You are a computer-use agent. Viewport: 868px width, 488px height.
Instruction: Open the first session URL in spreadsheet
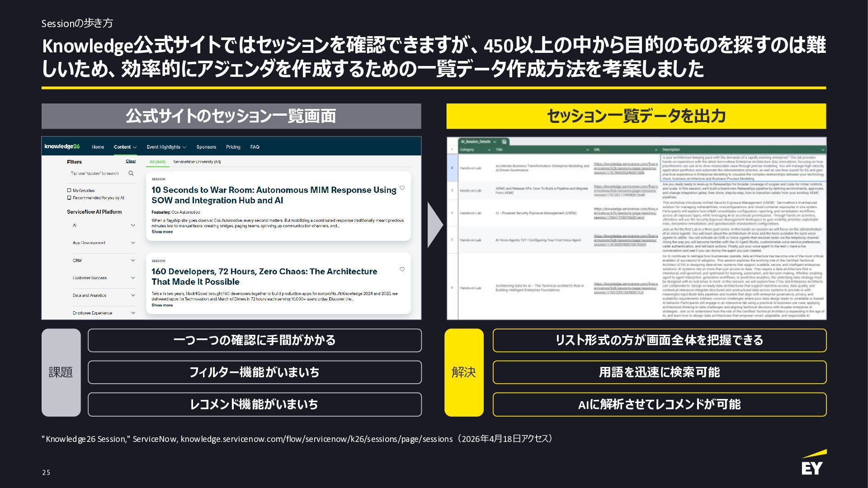coord(625,168)
